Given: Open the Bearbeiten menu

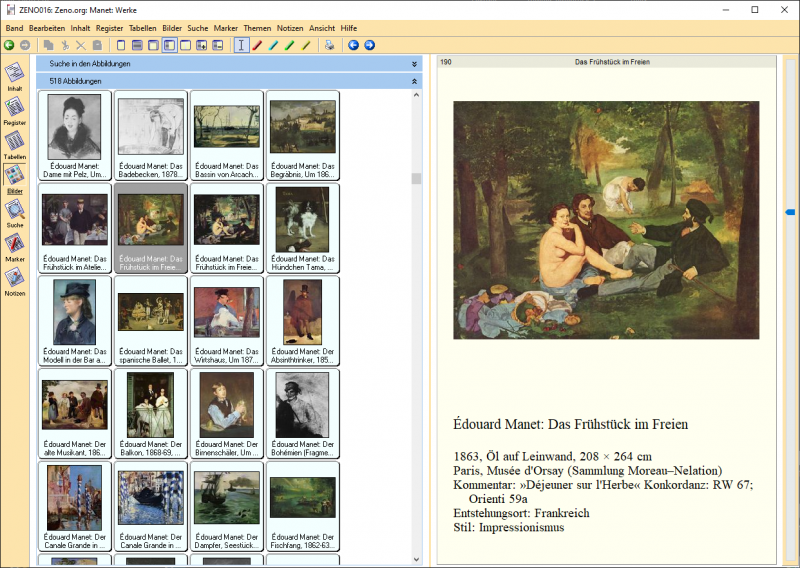Looking at the screenshot, I should click(47, 28).
